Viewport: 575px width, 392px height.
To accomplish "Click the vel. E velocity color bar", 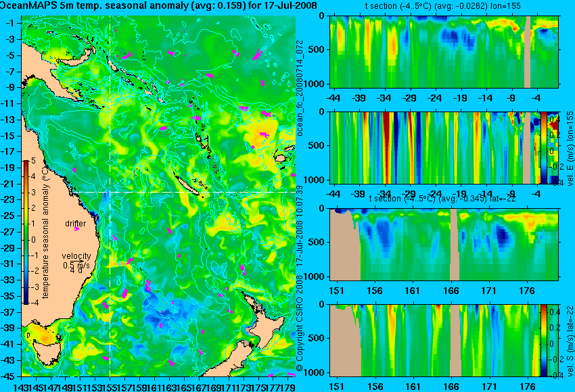I will 544,147.
